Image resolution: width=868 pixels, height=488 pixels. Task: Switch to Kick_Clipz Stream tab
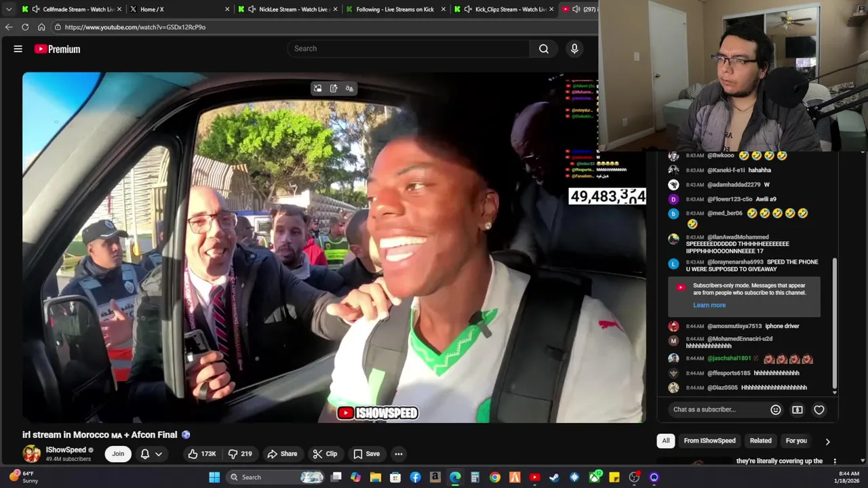[x=504, y=9]
